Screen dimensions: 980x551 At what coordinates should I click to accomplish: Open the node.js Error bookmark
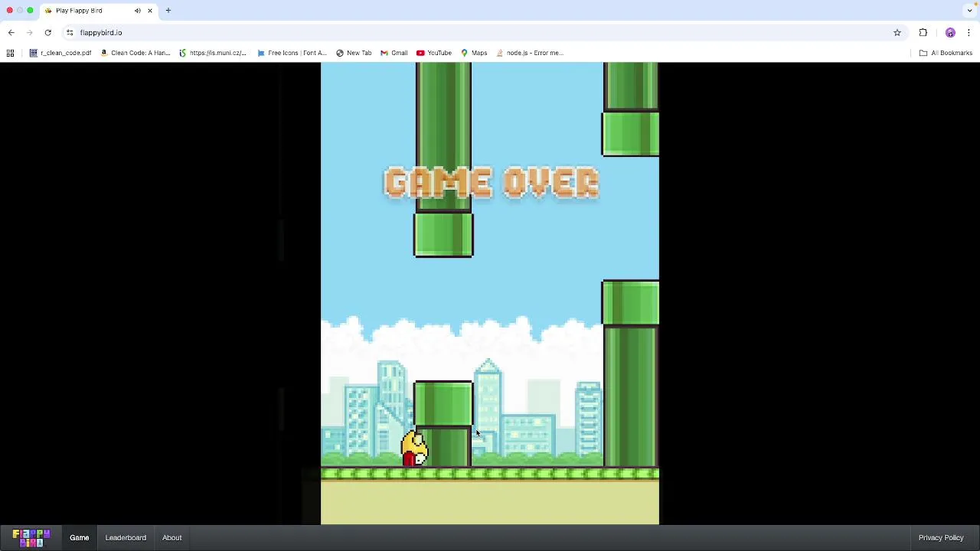coord(530,53)
